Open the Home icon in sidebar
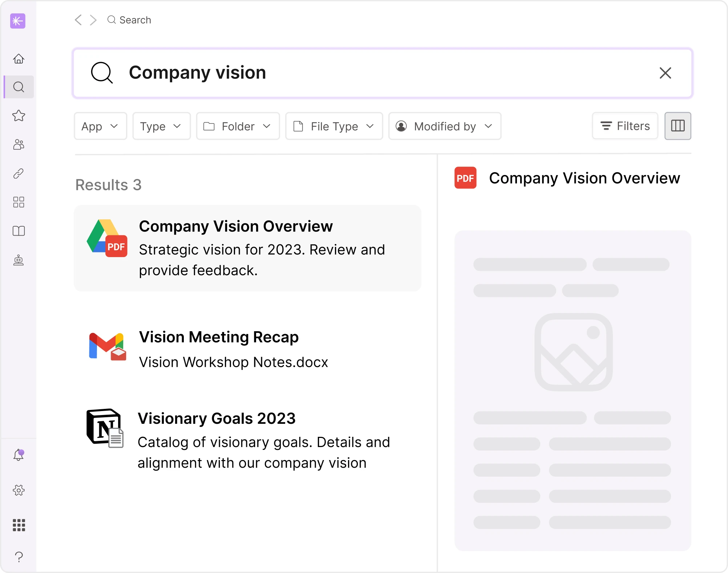Viewport: 728px width, 573px height. tap(19, 59)
